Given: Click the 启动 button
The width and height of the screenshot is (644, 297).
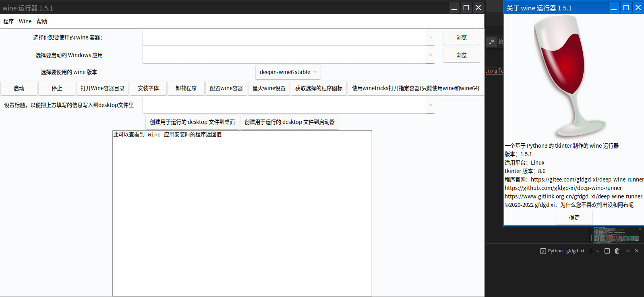Looking at the screenshot, I should coord(19,88).
